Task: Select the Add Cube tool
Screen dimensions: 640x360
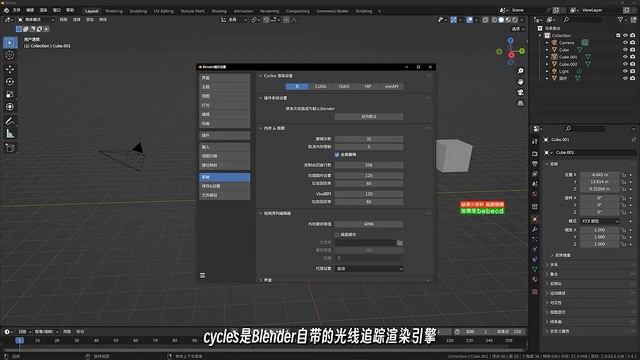Action: [x=10, y=148]
